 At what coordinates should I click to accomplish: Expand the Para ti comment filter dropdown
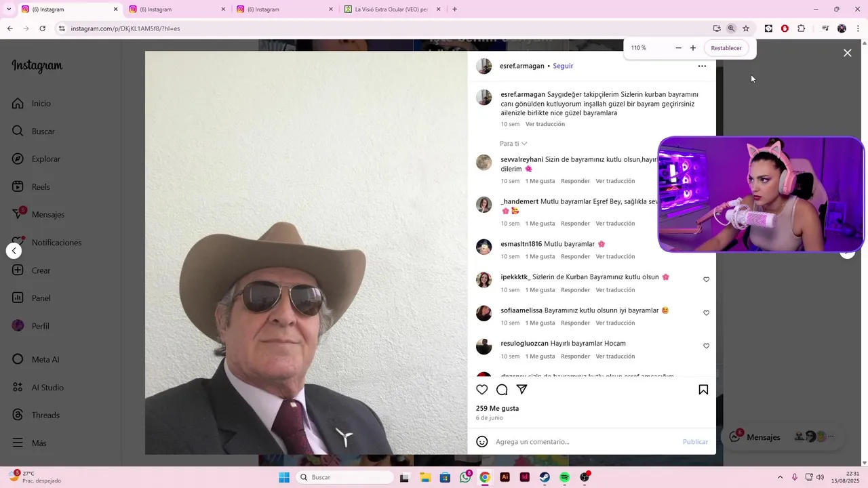(x=513, y=144)
